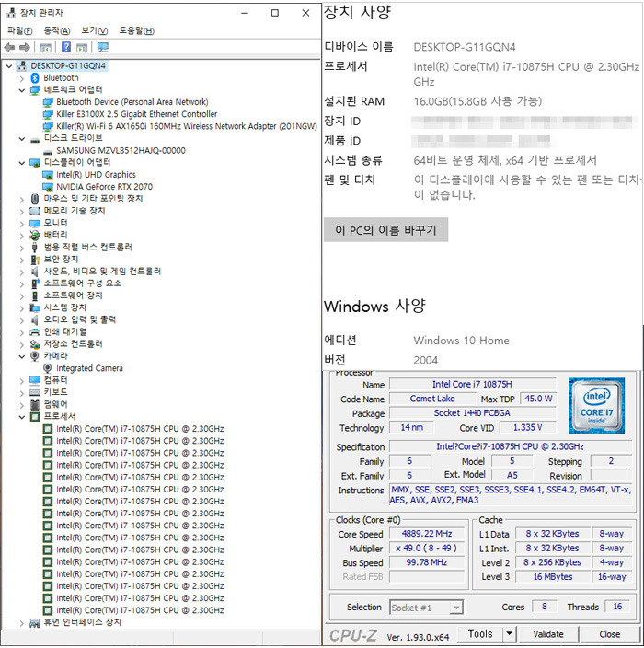The image size is (644, 648).
Task: Click the blue Help question-mark toolbar icon
Action: click(66, 47)
